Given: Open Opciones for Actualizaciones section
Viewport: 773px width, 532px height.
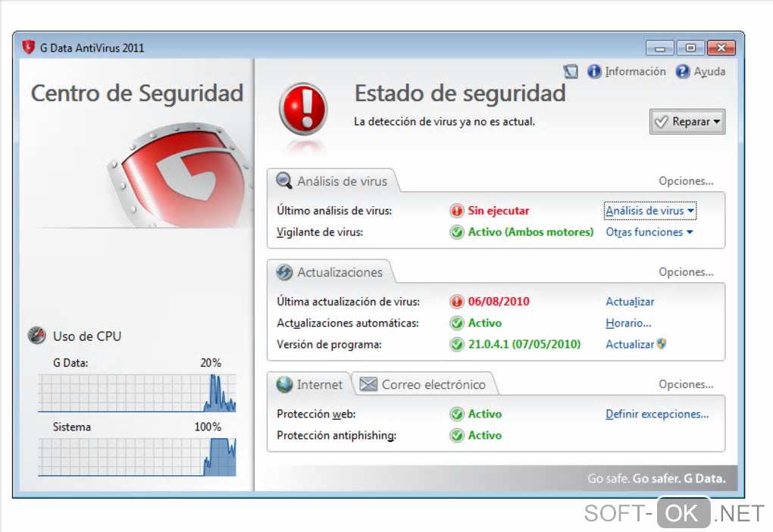Looking at the screenshot, I should (x=686, y=271).
